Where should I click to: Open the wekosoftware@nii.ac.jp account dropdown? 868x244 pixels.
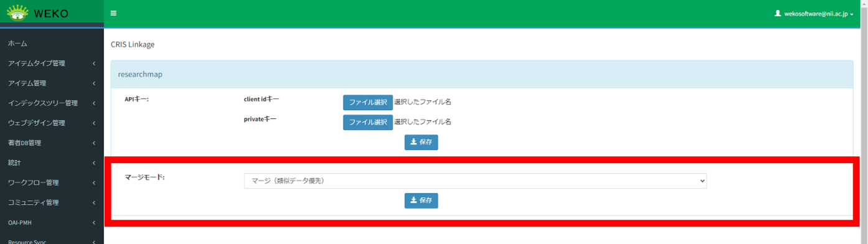point(814,13)
